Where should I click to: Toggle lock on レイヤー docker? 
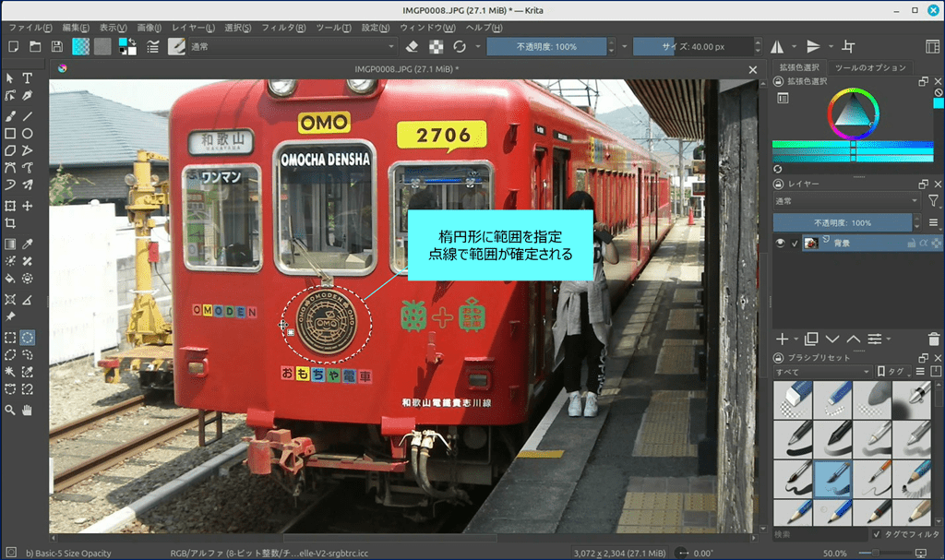[777, 185]
